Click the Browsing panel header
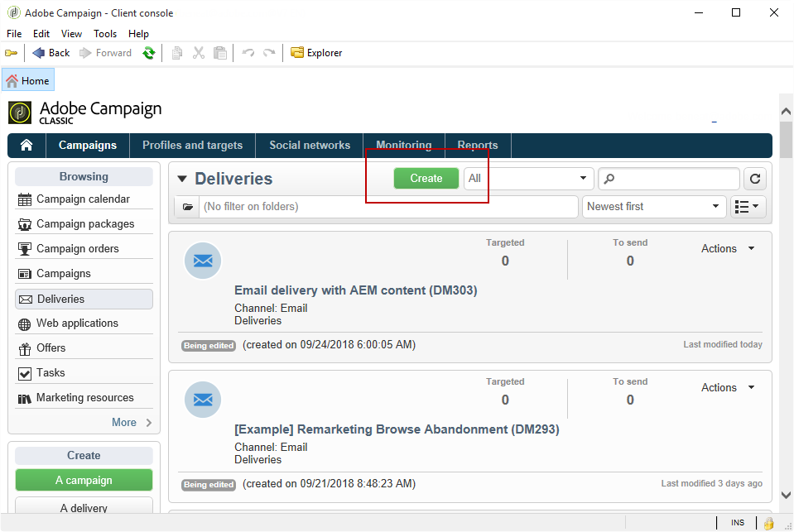794x532 pixels. point(84,177)
